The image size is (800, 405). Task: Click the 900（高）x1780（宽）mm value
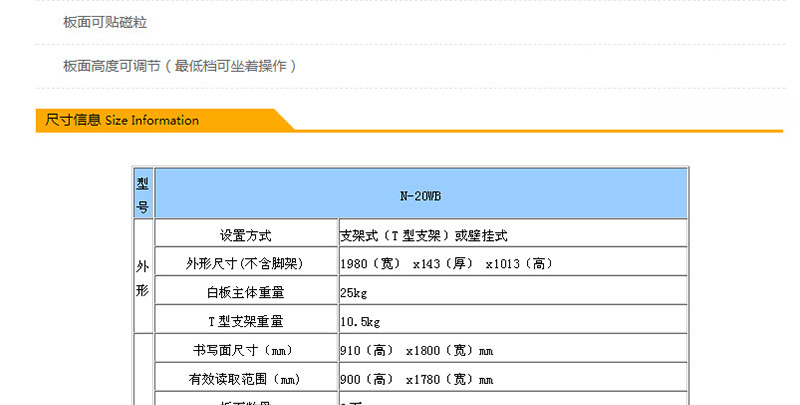(x=416, y=380)
